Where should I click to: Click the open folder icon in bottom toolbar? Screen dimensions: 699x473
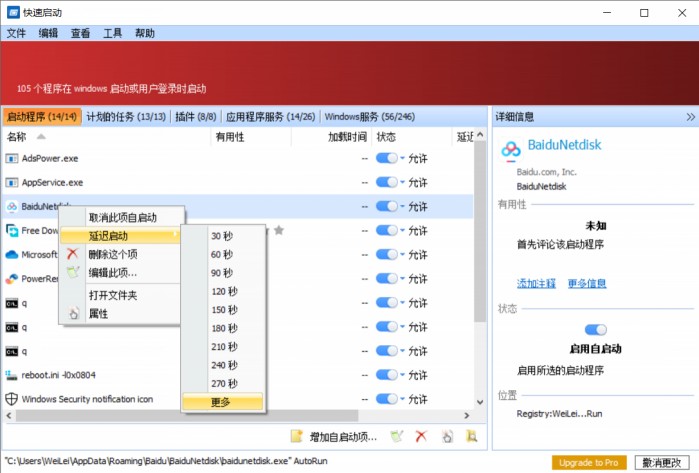(471, 437)
